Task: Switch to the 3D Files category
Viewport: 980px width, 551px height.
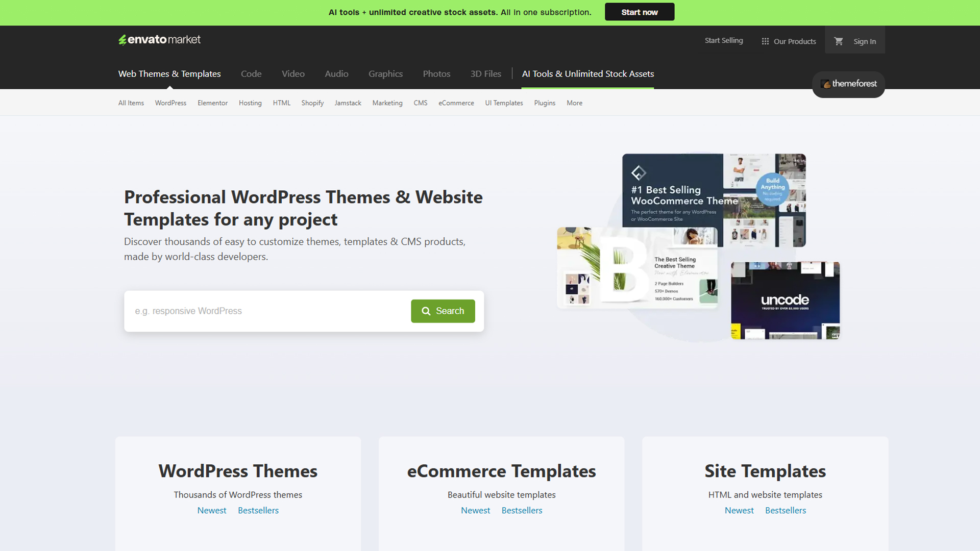Action: (x=485, y=74)
